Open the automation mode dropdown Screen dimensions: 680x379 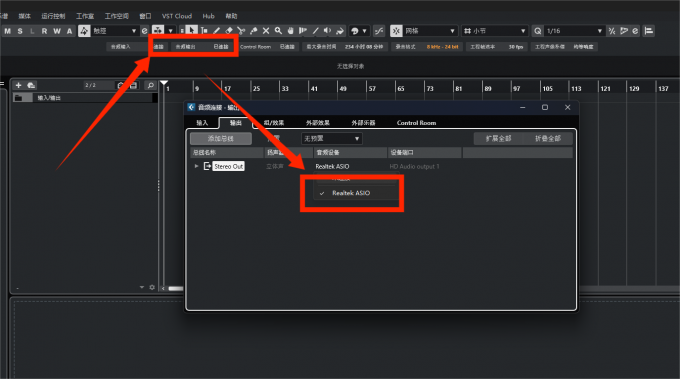[115, 31]
